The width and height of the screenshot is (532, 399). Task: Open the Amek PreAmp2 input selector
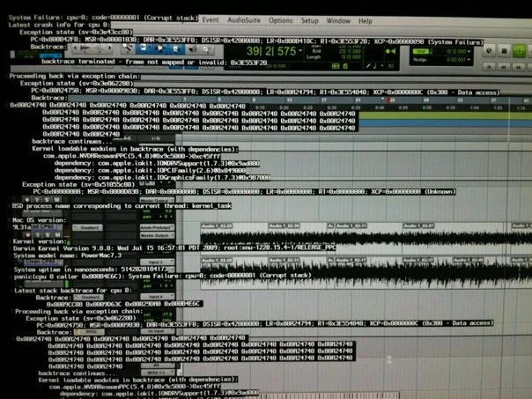157,227
